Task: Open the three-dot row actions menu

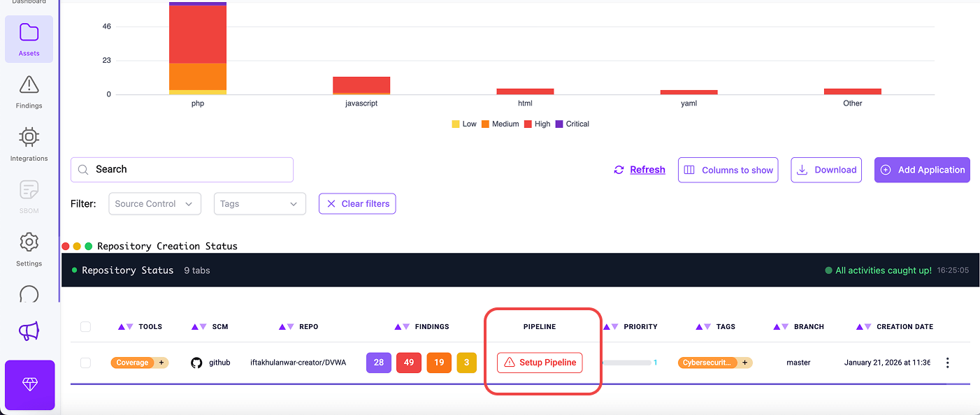Action: click(948, 363)
